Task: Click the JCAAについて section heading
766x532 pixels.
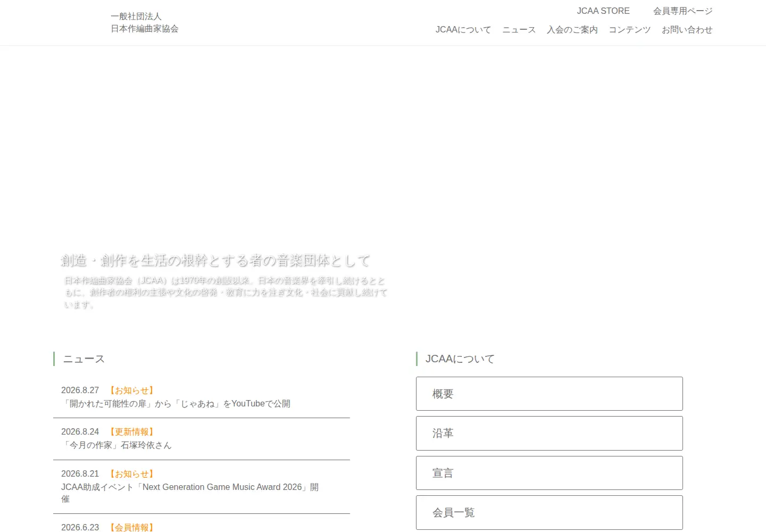Action: click(460, 359)
